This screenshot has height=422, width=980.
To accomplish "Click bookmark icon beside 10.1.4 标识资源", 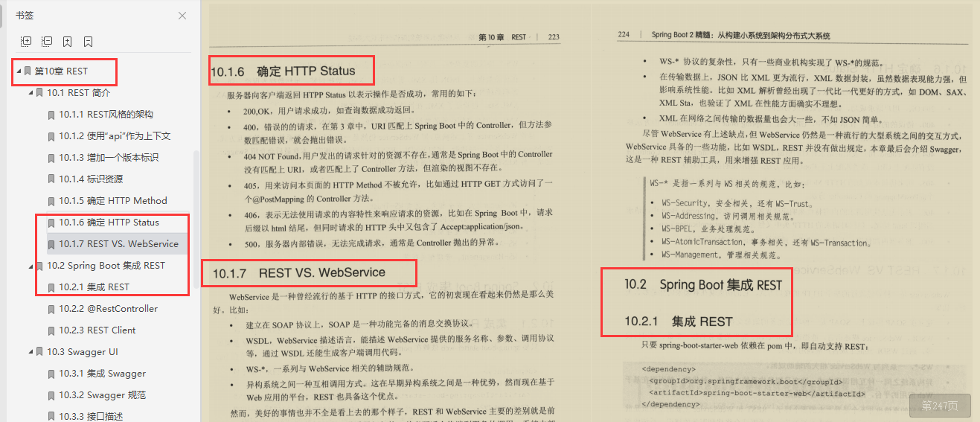I will point(51,179).
